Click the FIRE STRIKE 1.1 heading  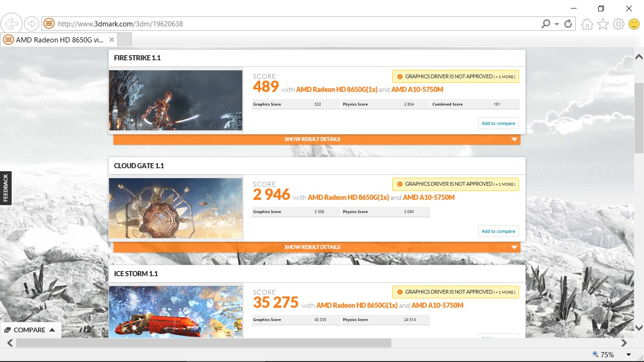[137, 58]
